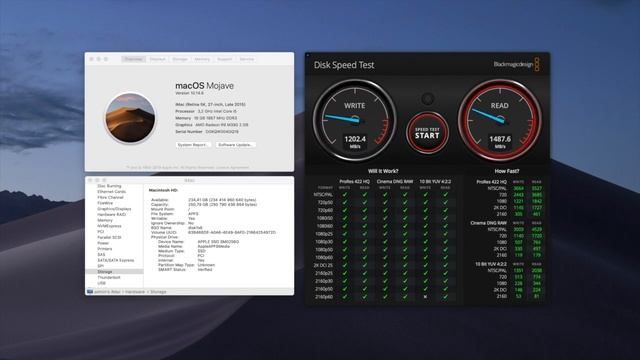Click the failed X mark in 2160p60 row

pos(425,297)
